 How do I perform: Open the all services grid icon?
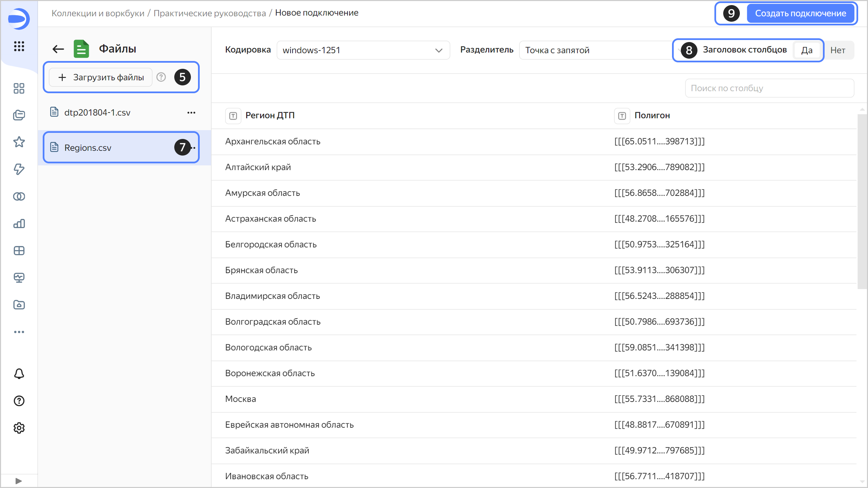(x=19, y=46)
